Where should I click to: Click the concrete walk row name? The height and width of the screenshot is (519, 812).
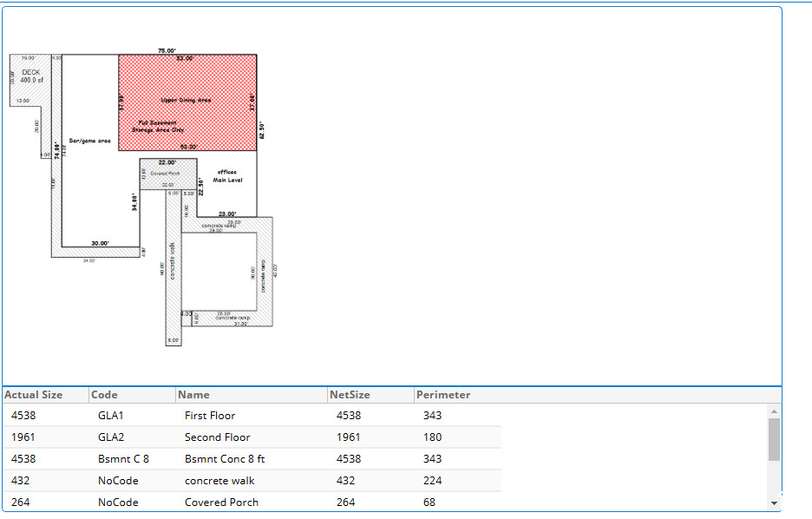219,481
